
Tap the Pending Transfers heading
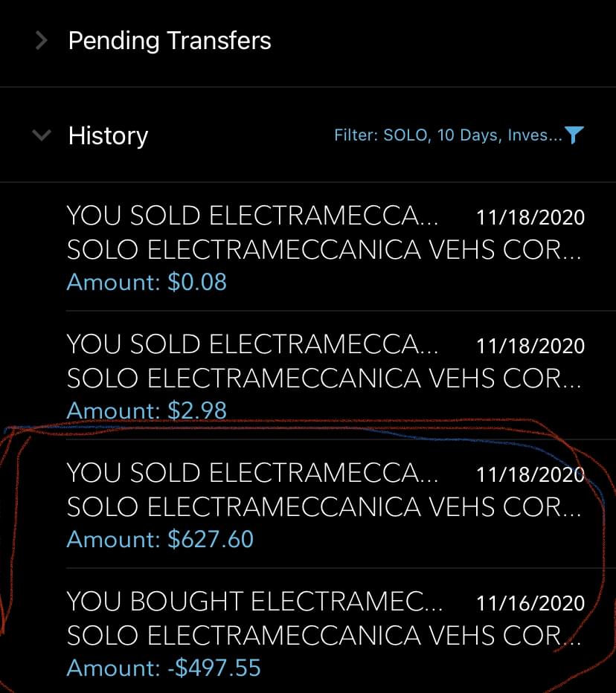(x=170, y=41)
